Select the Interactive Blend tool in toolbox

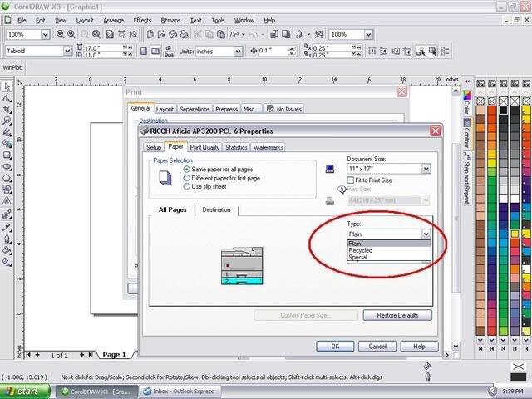[7, 214]
